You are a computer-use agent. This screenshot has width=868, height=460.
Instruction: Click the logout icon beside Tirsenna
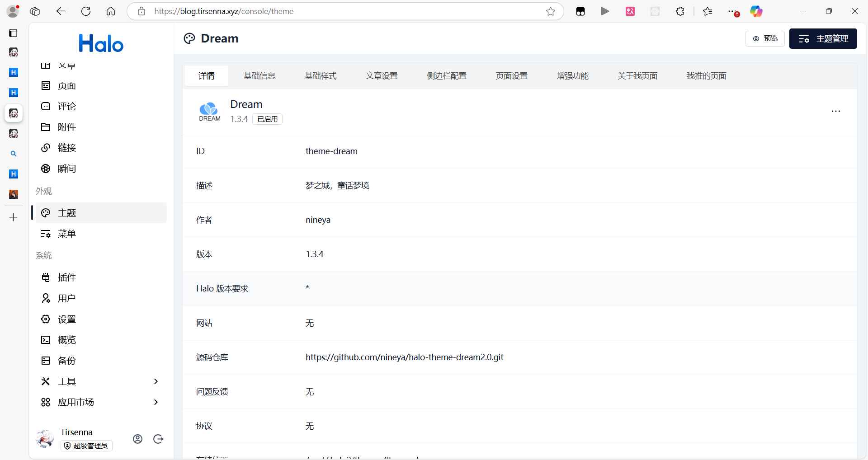(x=158, y=439)
